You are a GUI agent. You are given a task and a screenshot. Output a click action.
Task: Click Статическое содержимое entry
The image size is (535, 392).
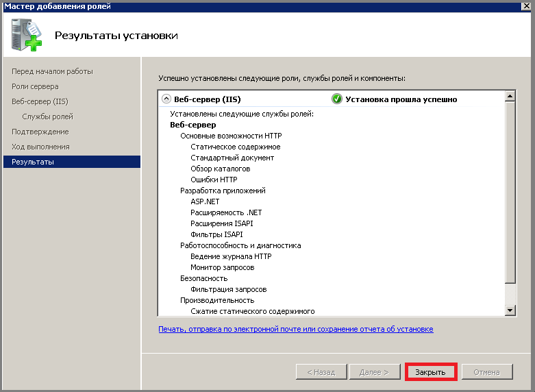236,147
